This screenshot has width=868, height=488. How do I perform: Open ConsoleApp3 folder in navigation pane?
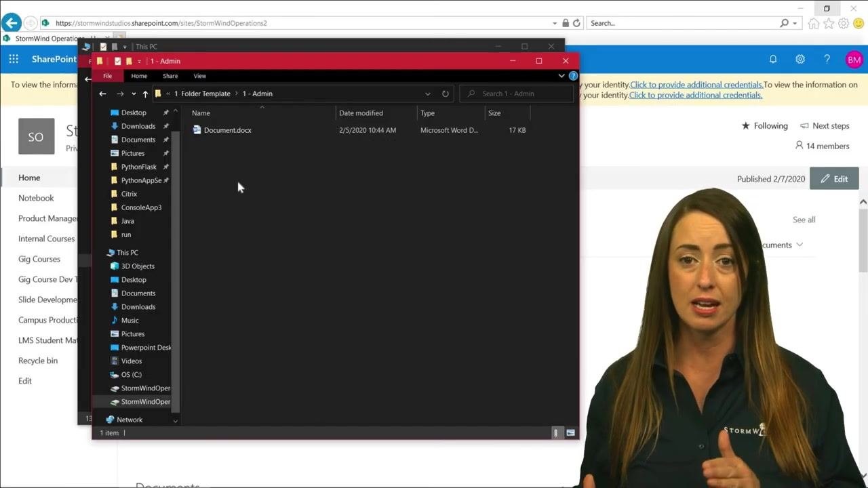[141, 207]
